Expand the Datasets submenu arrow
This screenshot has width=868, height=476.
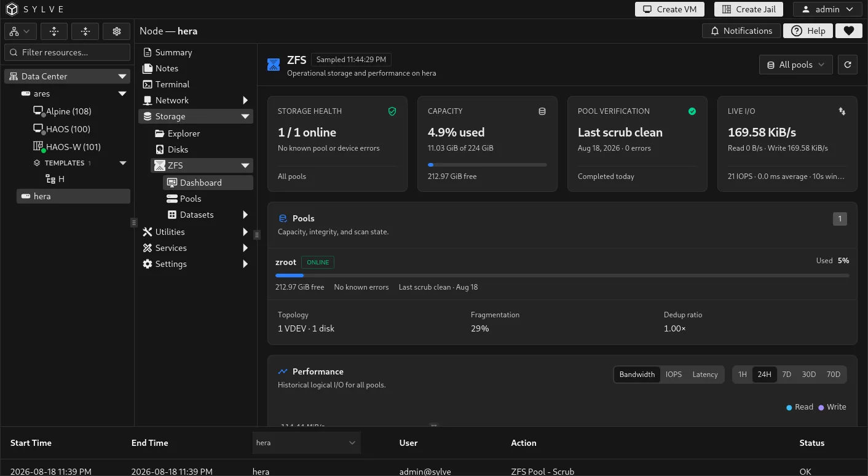pyautogui.click(x=245, y=215)
